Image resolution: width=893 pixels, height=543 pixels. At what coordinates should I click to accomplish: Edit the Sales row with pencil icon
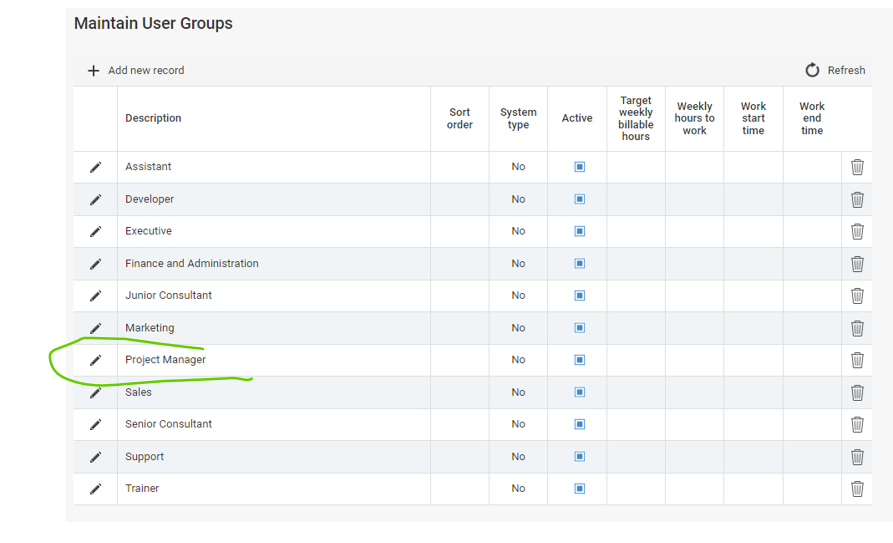click(x=96, y=393)
